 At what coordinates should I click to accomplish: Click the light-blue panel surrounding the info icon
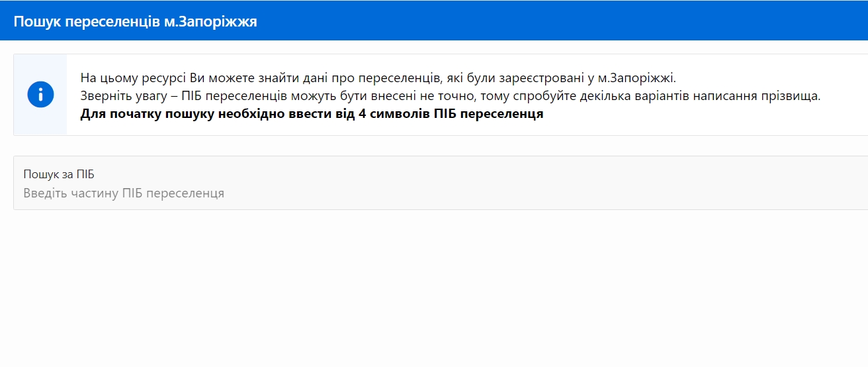click(40, 95)
